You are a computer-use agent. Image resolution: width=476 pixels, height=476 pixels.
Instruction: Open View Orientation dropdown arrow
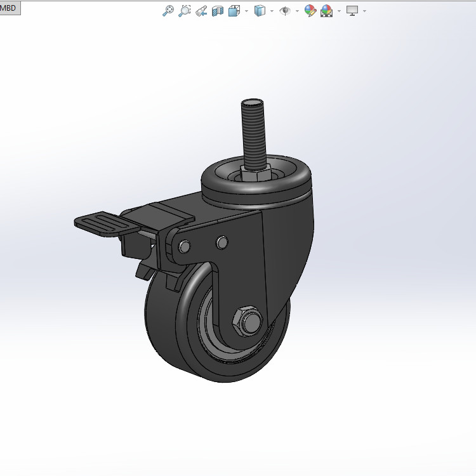point(246,11)
